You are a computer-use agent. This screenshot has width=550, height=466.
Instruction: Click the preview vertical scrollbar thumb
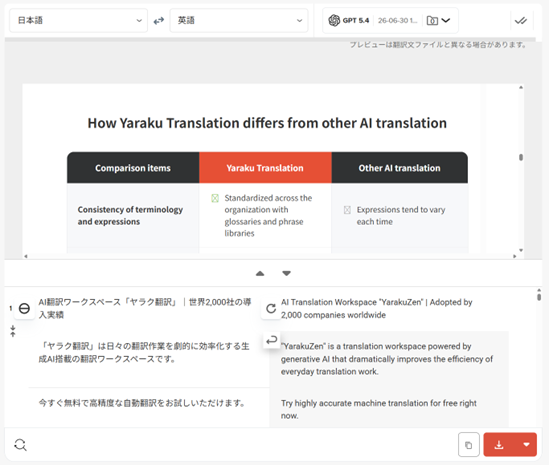coord(521,157)
